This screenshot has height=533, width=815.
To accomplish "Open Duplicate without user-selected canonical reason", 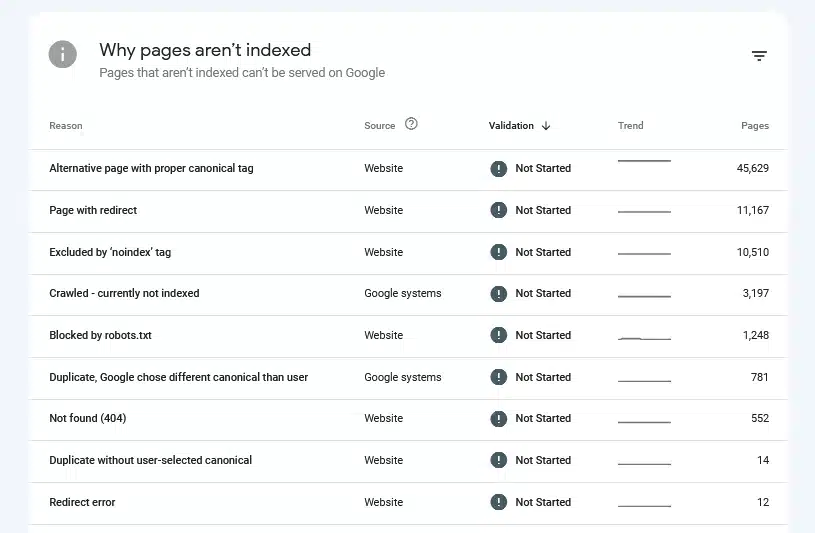I will (x=151, y=460).
